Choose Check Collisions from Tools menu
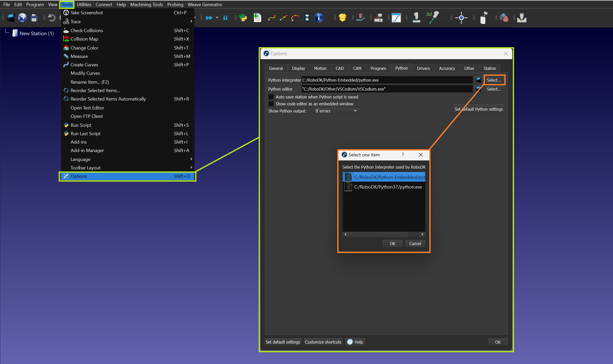 pyautogui.click(x=87, y=30)
